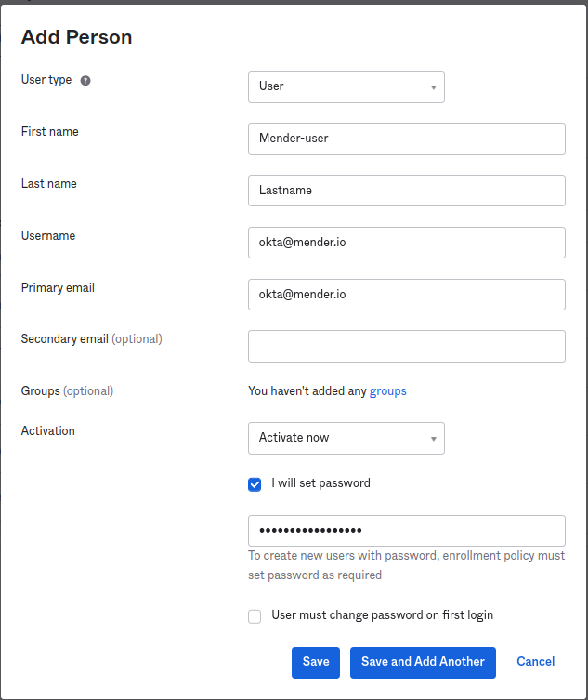This screenshot has width=588, height=700.
Task: Uncheck the I will set password checkbox
Action: pyautogui.click(x=255, y=484)
